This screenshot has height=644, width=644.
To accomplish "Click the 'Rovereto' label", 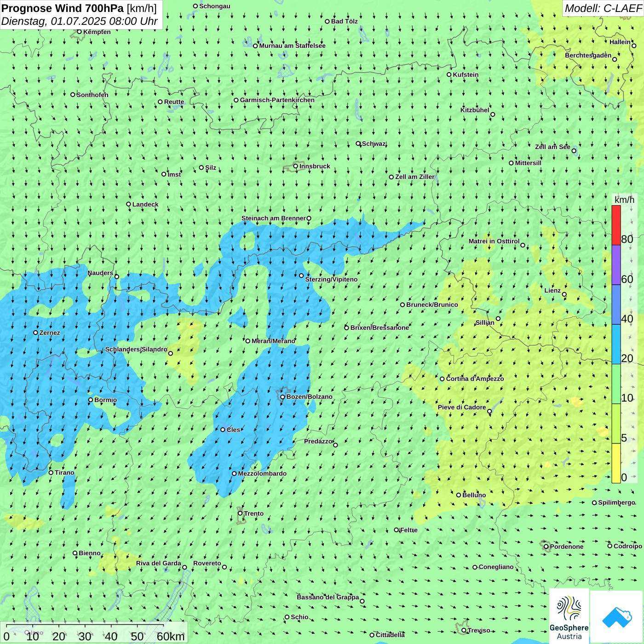I will (207, 563).
